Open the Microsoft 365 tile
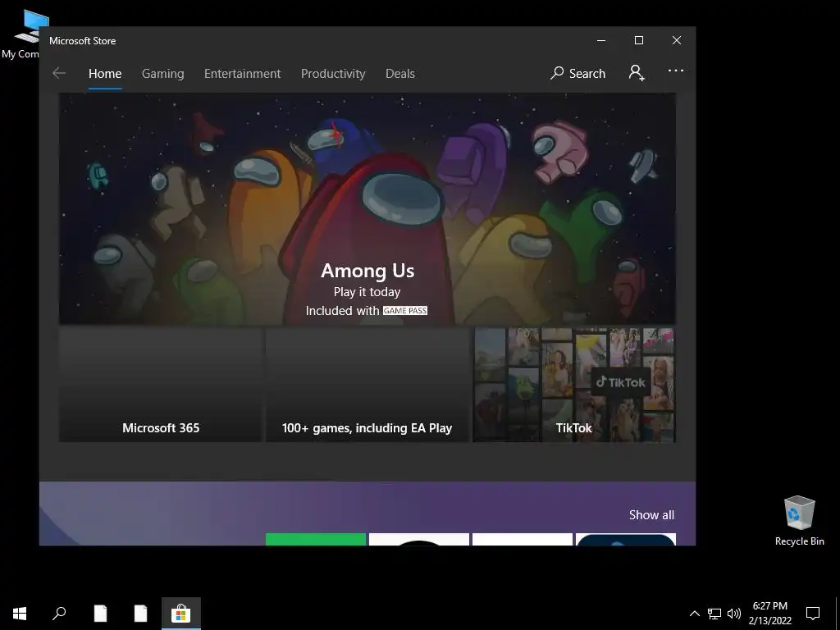Screen dimensions: 840x630 coord(161,385)
